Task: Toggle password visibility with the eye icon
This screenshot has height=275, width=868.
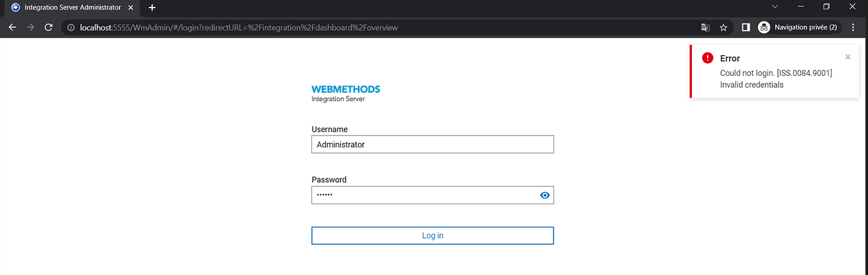Action: tap(545, 195)
